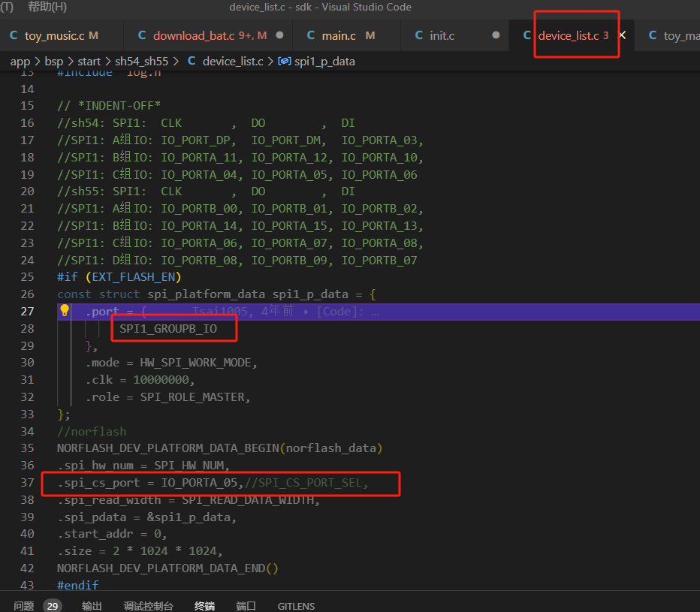The height and width of the screenshot is (612, 700).
Task: Click the unsaved dot on init.c tab
Action: pos(496,35)
